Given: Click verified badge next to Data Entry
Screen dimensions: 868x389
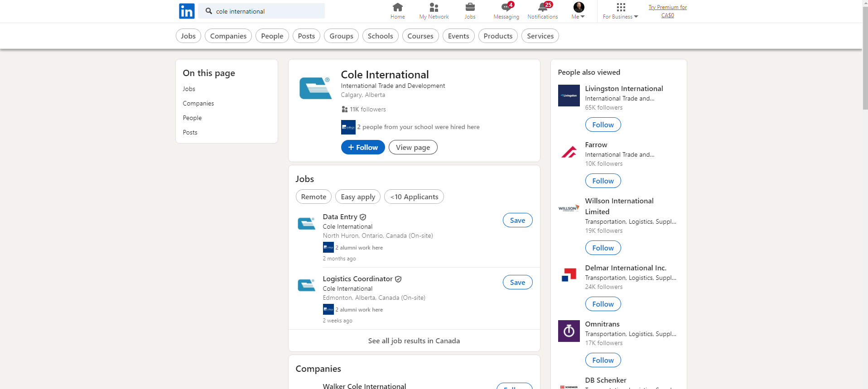Looking at the screenshot, I should [x=363, y=217].
